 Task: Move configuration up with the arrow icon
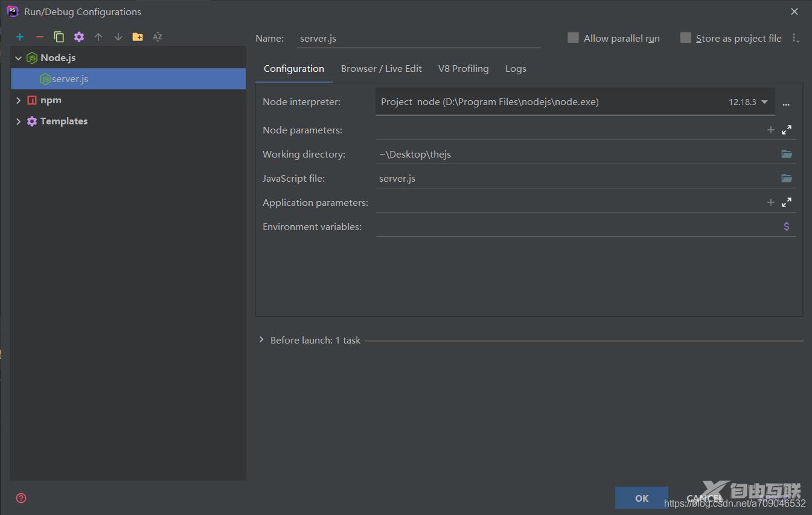click(98, 37)
